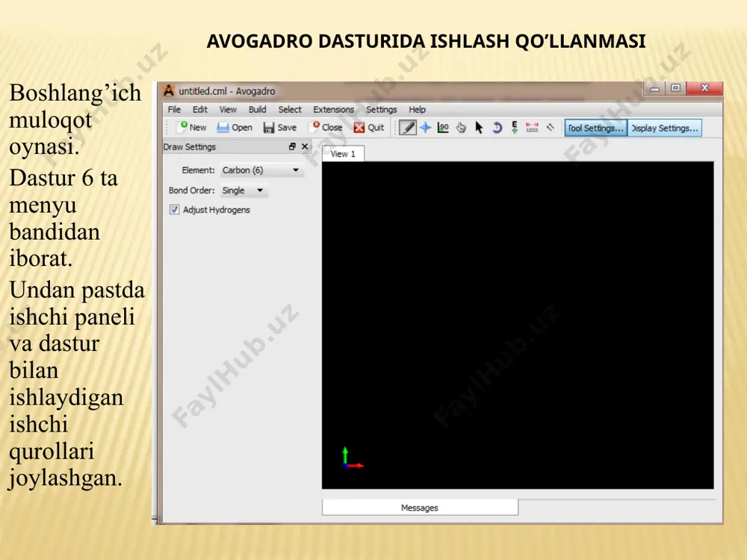Click the XYZ axes indicator in view

(353, 458)
